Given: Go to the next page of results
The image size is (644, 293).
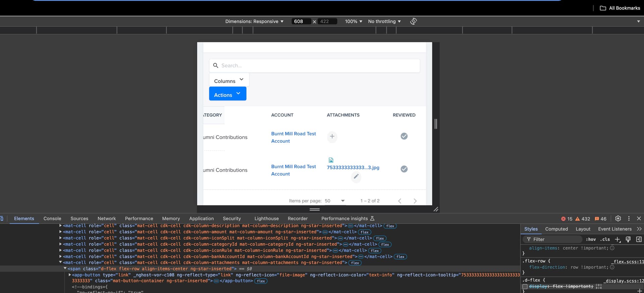Looking at the screenshot, I should [415, 201].
